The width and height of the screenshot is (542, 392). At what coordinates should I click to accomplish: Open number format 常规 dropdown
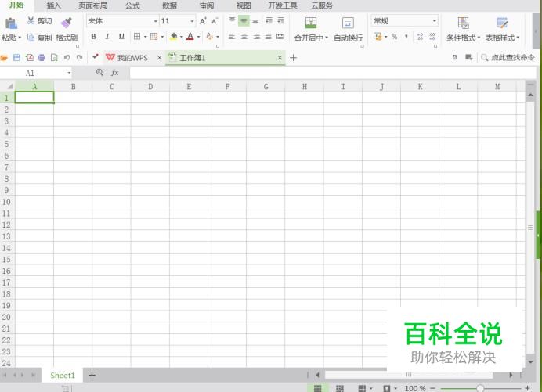(x=434, y=20)
